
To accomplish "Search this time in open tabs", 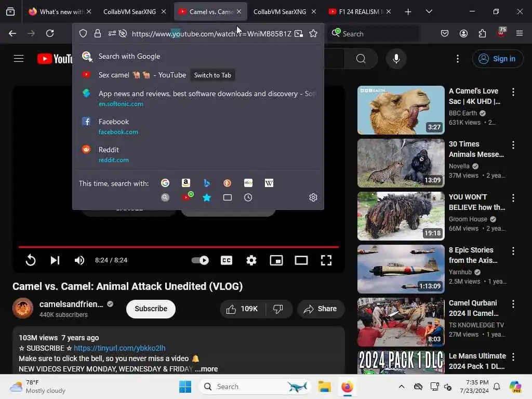I will (228, 197).
